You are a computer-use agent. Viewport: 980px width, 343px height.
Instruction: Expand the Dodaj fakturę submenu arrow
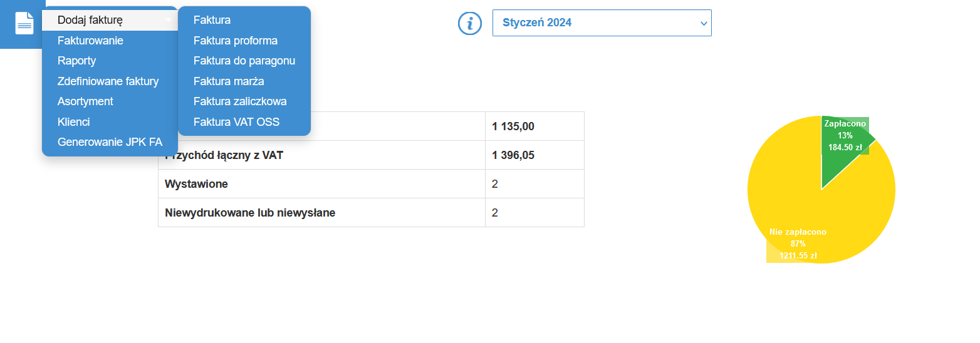coord(169,21)
